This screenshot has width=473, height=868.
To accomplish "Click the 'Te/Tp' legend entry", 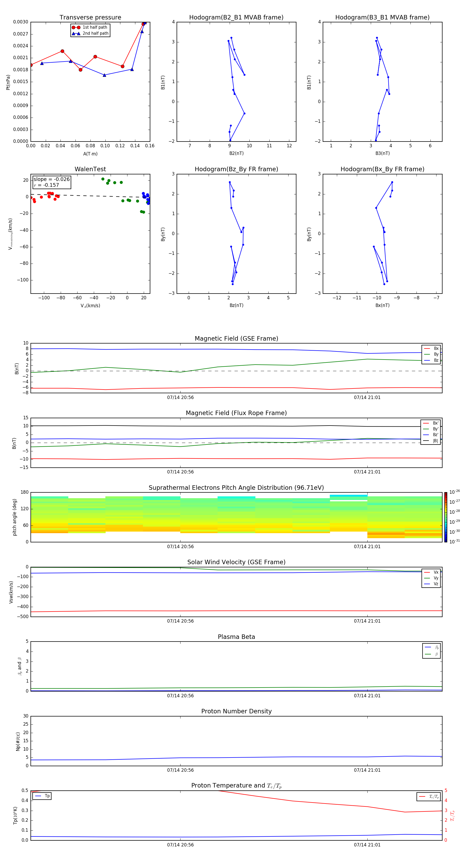I will click(x=429, y=796).
